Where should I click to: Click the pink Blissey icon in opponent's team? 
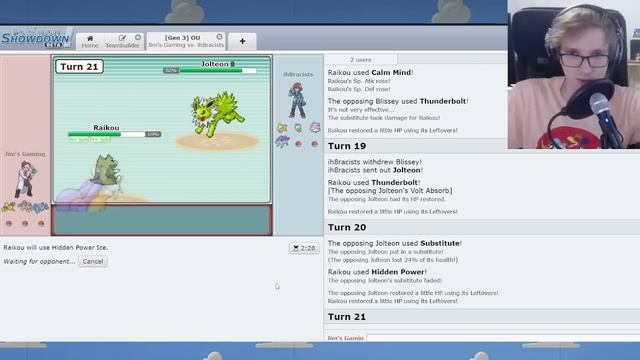[315, 127]
